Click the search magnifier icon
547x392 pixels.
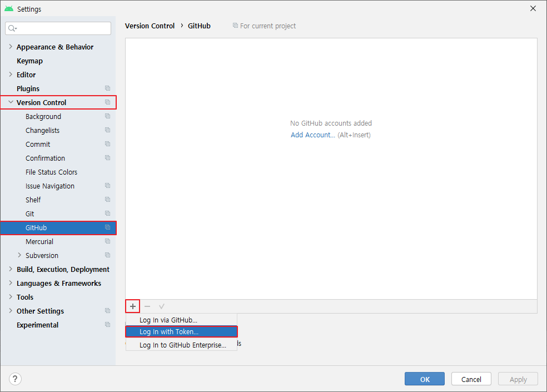(12, 28)
